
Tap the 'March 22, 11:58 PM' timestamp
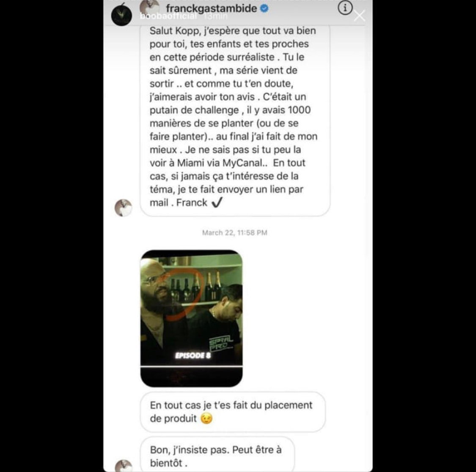pyautogui.click(x=235, y=233)
